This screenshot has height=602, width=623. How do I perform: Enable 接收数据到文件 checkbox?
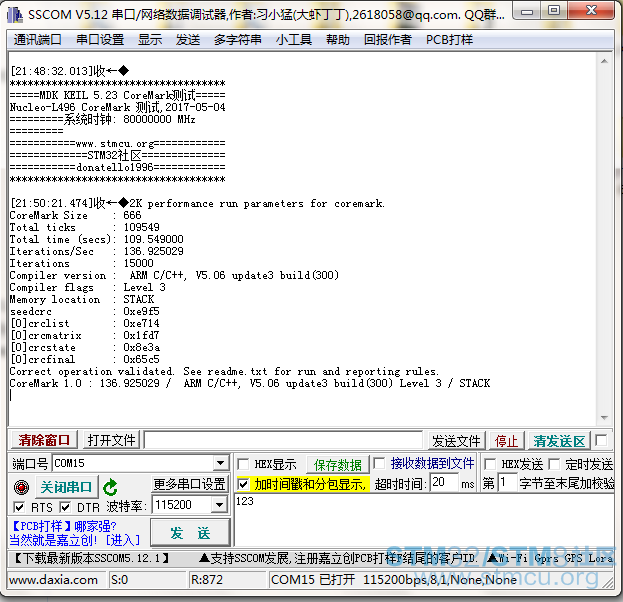click(x=379, y=463)
